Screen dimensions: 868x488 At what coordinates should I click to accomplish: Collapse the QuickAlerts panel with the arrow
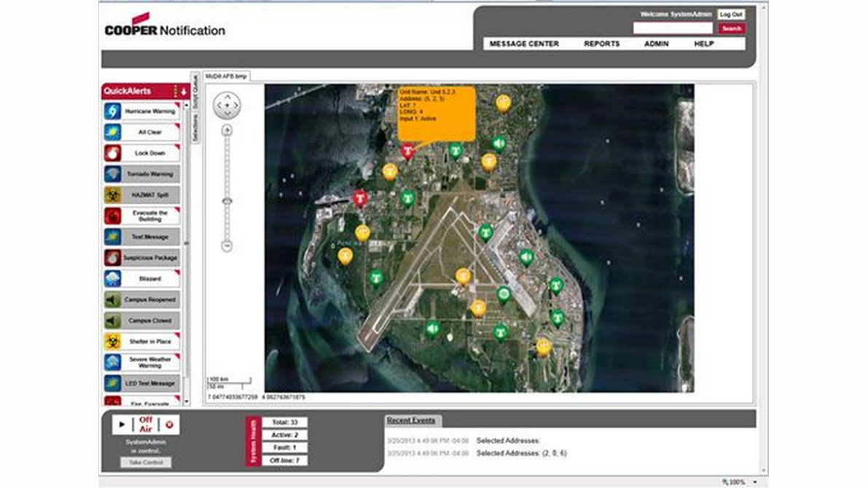tap(184, 92)
